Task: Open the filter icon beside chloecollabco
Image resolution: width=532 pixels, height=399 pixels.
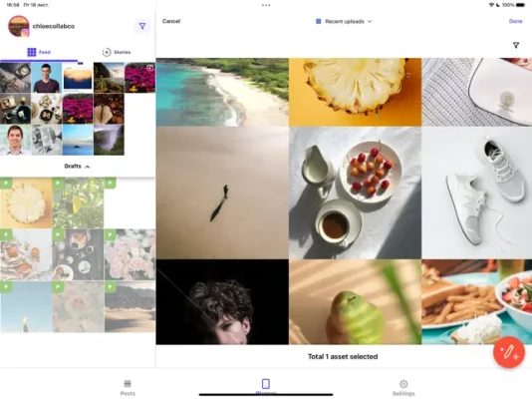Action: [142, 26]
